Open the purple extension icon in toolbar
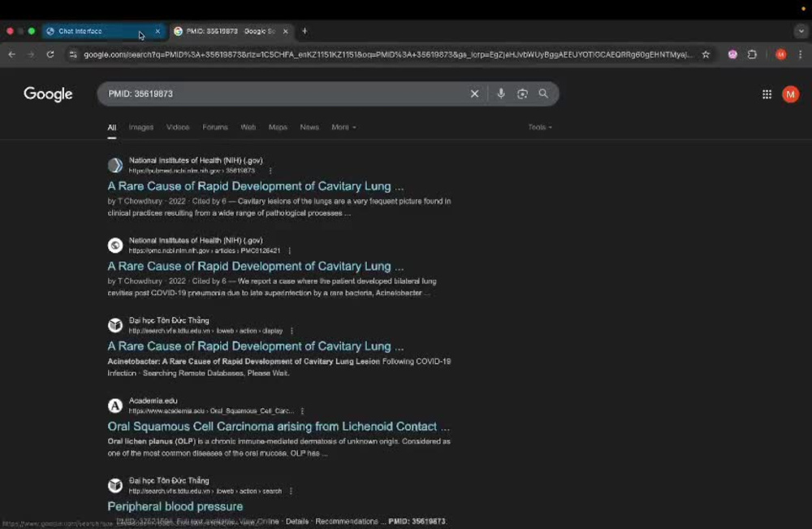The height and width of the screenshot is (529, 812). pyautogui.click(x=732, y=54)
